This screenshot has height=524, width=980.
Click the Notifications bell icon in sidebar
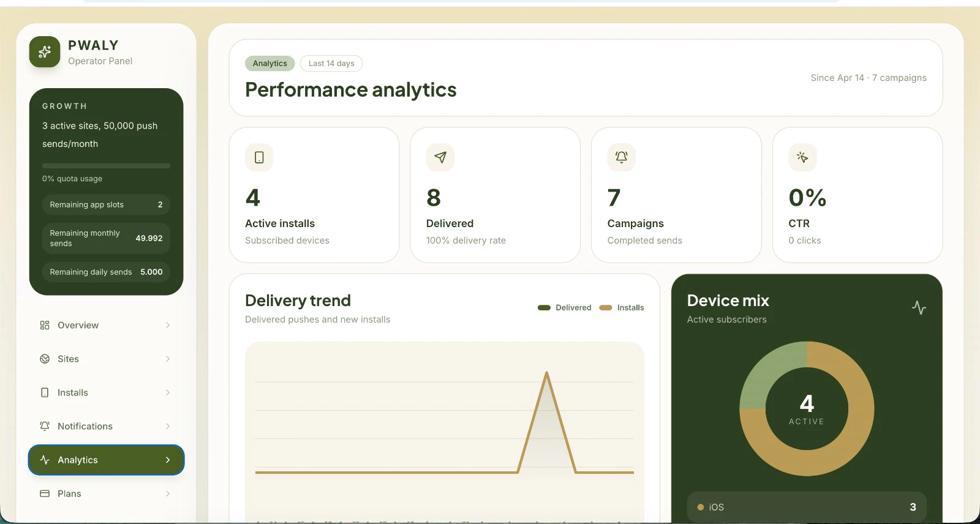[45, 426]
